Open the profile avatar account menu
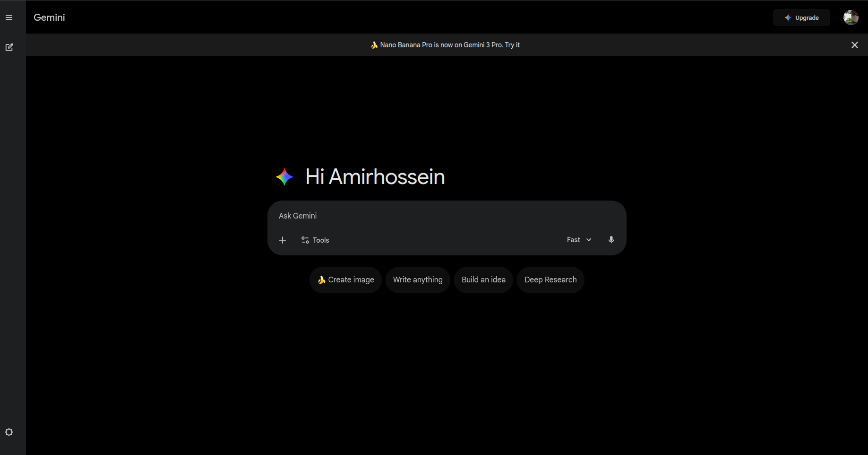This screenshot has height=455, width=868. tap(851, 17)
